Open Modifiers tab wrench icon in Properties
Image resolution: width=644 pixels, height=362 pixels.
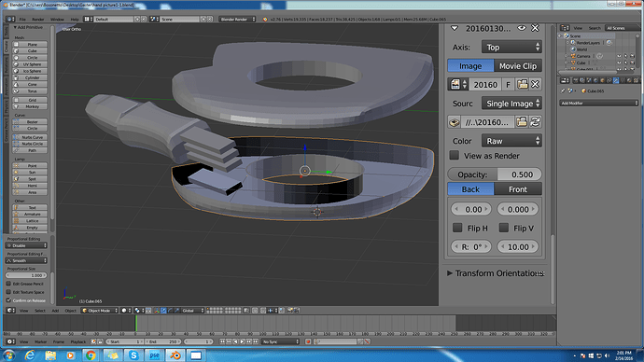[x=616, y=81]
